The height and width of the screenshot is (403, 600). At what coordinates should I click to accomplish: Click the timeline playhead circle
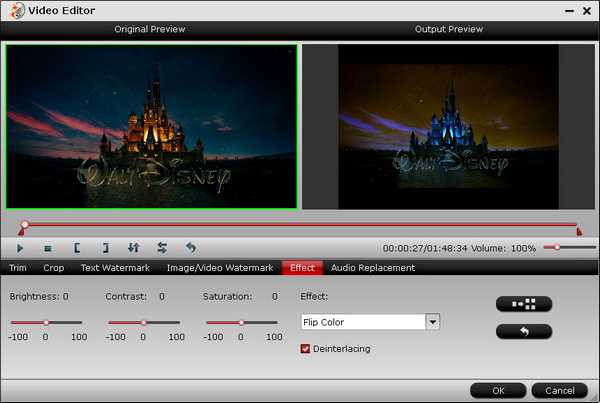pos(24,224)
